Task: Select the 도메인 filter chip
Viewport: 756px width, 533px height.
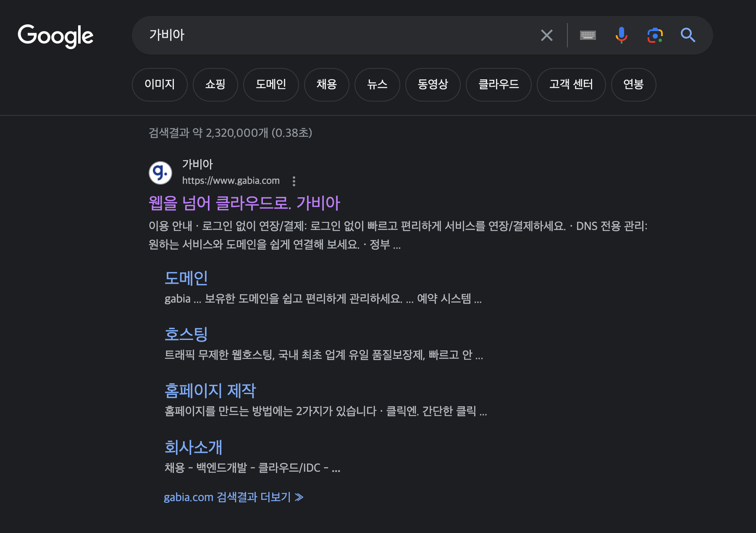Action: coord(271,84)
